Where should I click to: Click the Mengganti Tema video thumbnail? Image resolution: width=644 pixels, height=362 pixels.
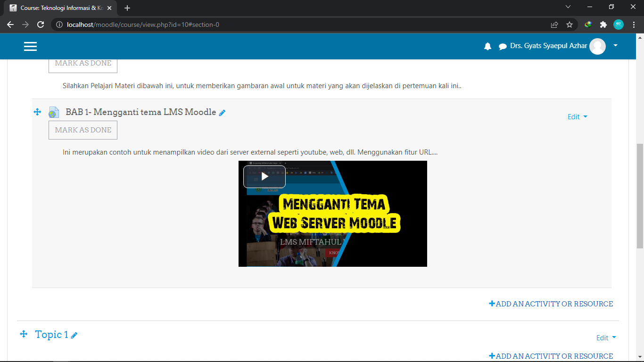click(333, 214)
